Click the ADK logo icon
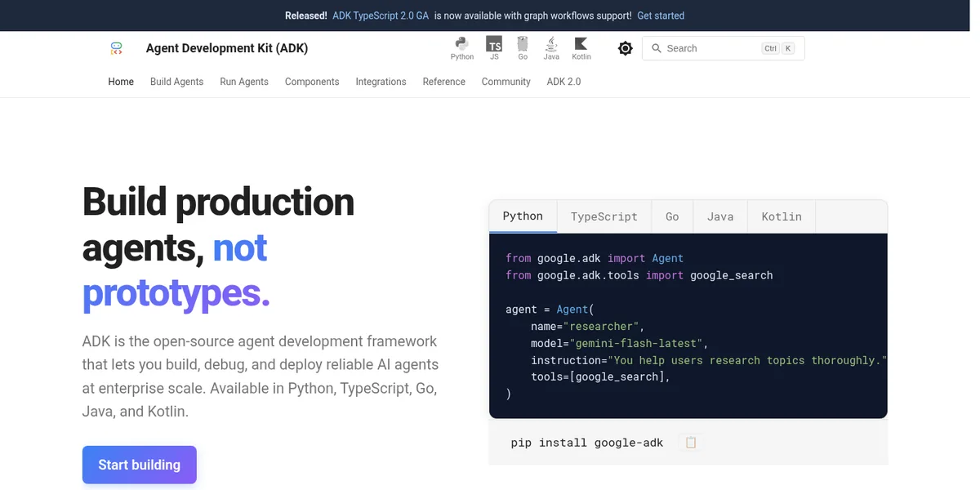Image resolution: width=980 pixels, height=490 pixels. pyautogui.click(x=116, y=49)
